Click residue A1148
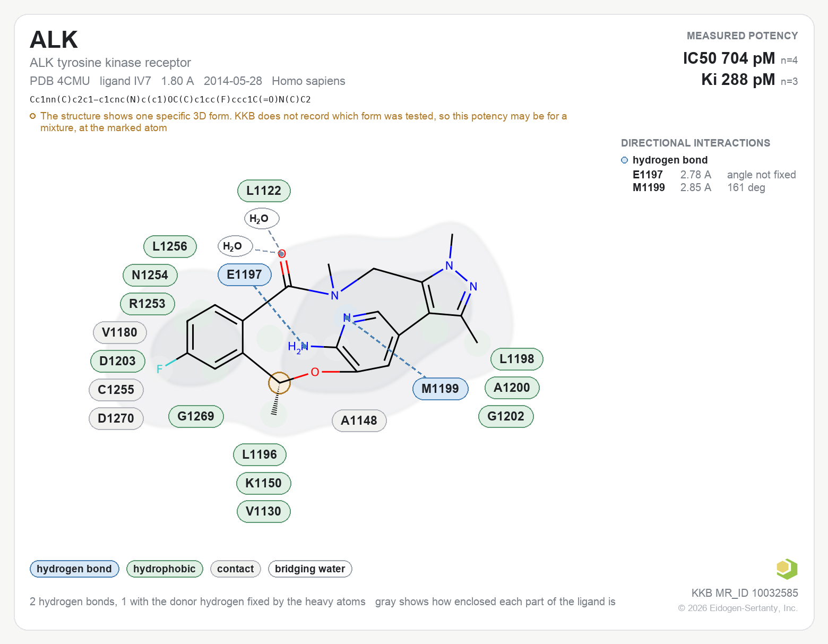Screen dimensions: 828x644 (359, 420)
